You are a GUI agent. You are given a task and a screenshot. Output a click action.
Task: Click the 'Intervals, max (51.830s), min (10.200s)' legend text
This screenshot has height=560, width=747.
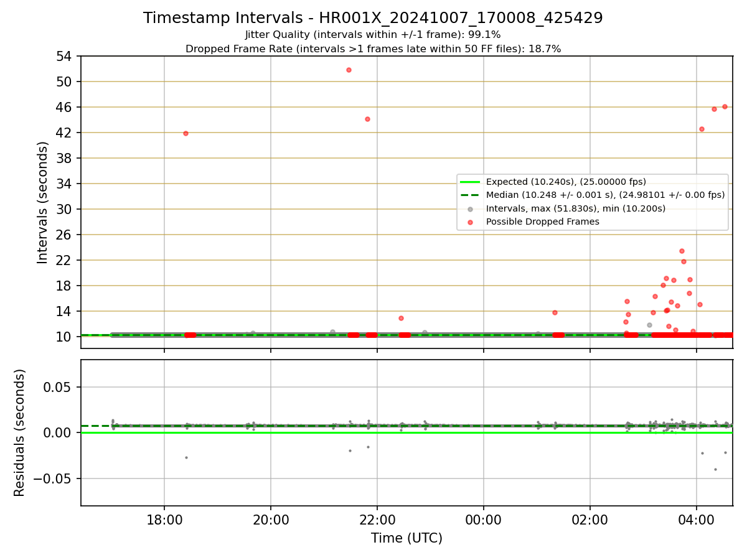(576, 208)
